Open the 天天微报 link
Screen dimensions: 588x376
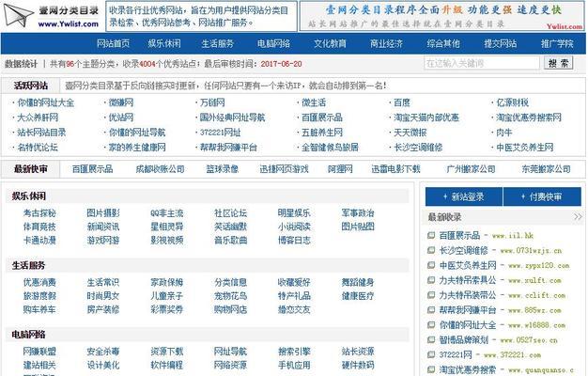[410, 133]
